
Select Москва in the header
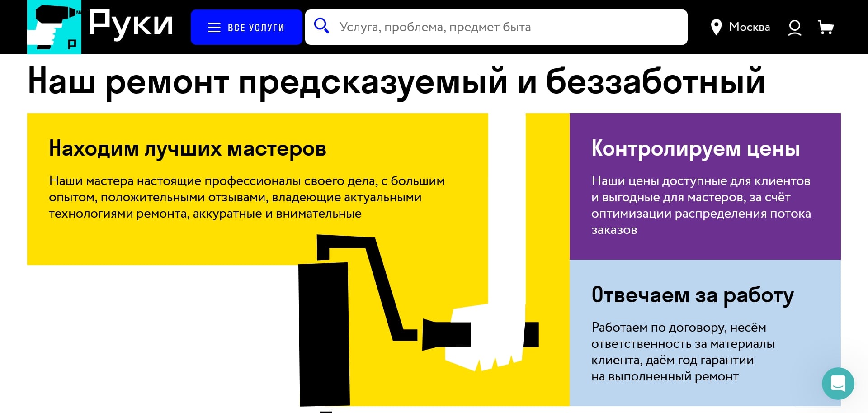pos(750,27)
